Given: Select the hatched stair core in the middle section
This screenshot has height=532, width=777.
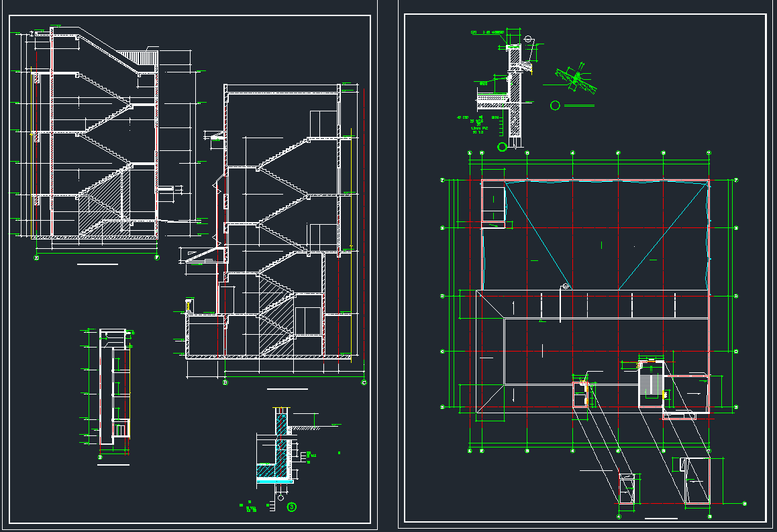Looking at the screenshot, I should 275,315.
